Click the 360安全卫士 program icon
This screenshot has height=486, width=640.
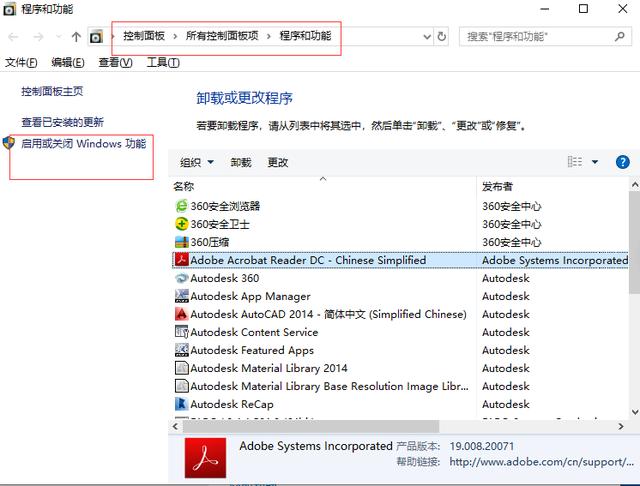pyautogui.click(x=181, y=224)
